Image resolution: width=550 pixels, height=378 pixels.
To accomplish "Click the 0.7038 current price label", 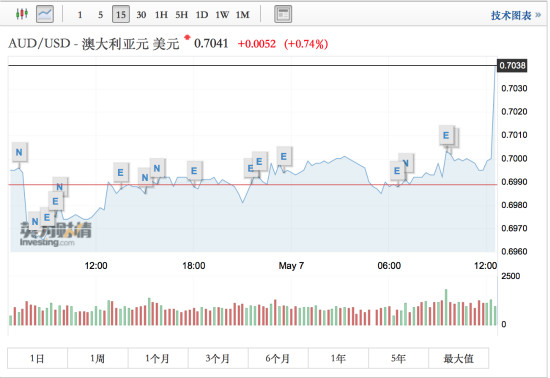I will click(x=512, y=66).
